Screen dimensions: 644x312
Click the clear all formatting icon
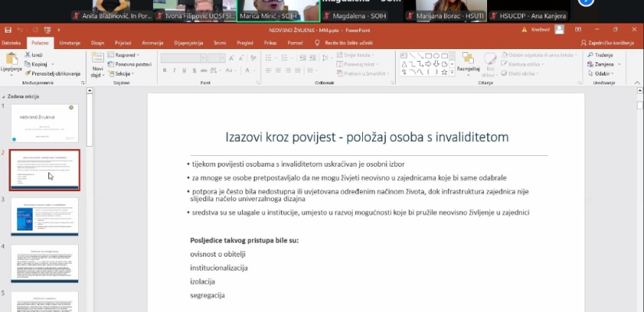coord(253,58)
